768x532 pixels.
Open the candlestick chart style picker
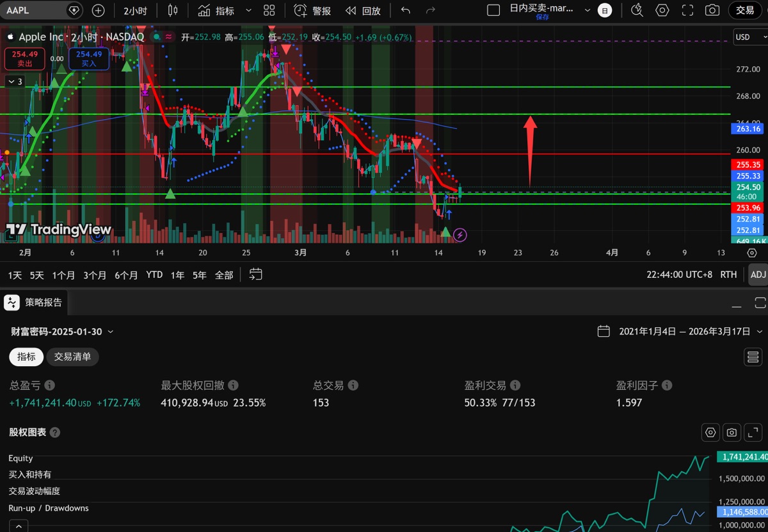click(173, 10)
